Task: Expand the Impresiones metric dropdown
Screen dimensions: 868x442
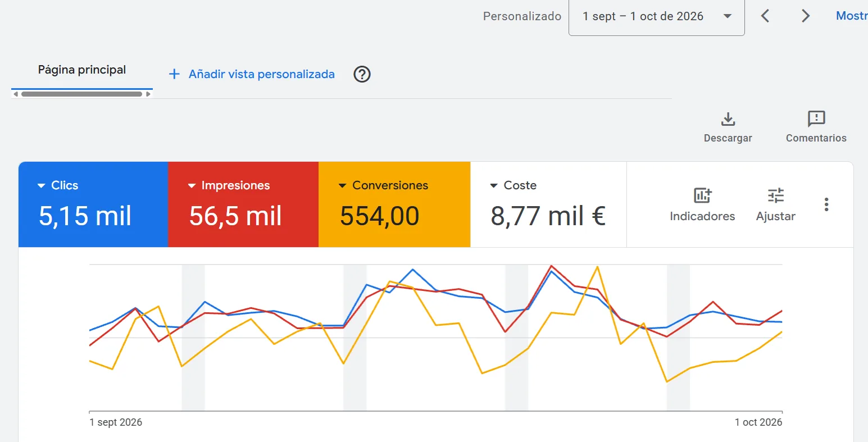Action: pos(192,186)
